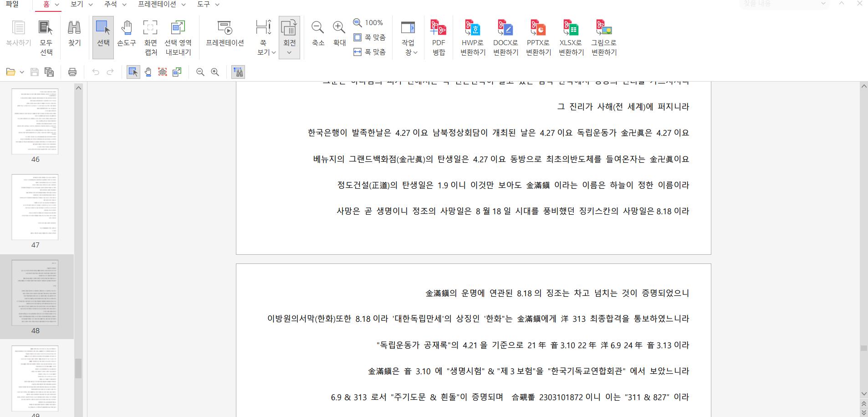Image resolution: width=868 pixels, height=417 pixels.
Task: Open the 파일 menu
Action: [x=12, y=4]
